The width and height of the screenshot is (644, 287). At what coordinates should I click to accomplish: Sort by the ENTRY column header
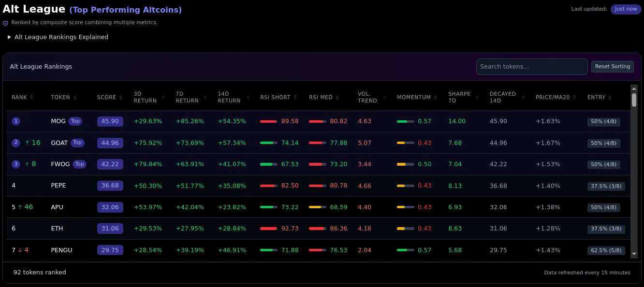pyautogui.click(x=599, y=98)
